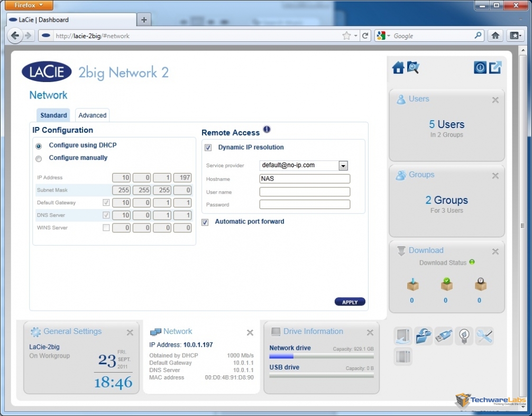
Task: Click the APPLY button
Action: pos(350,302)
